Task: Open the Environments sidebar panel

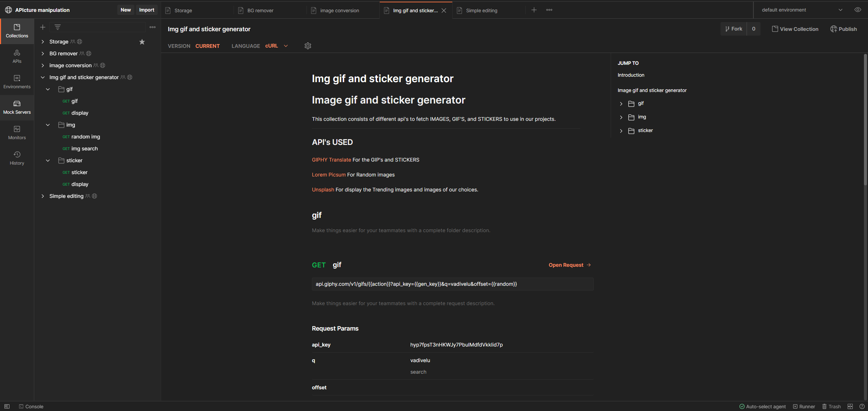Action: [x=17, y=81]
